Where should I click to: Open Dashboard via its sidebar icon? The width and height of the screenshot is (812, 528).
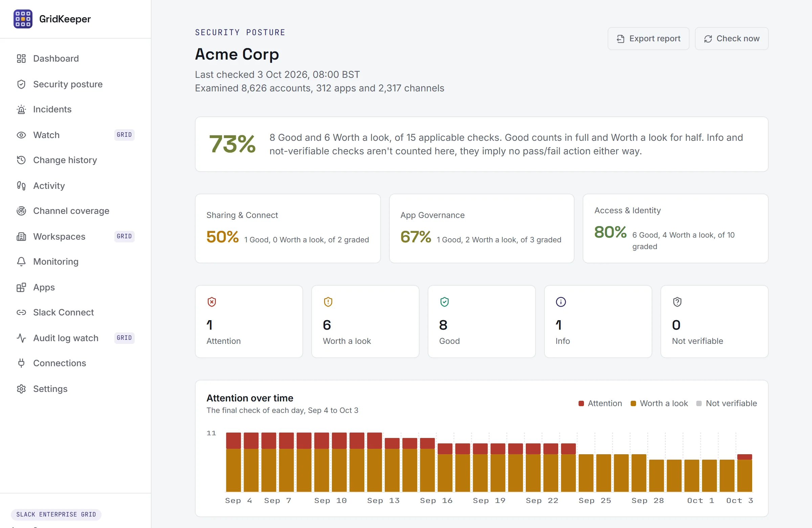point(21,59)
